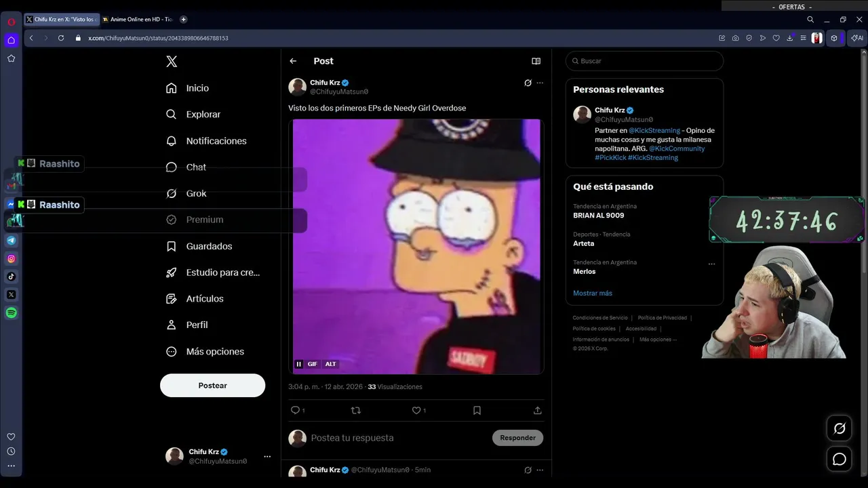Click the Mostrar más link under trends
The image size is (868, 488).
[593, 293]
